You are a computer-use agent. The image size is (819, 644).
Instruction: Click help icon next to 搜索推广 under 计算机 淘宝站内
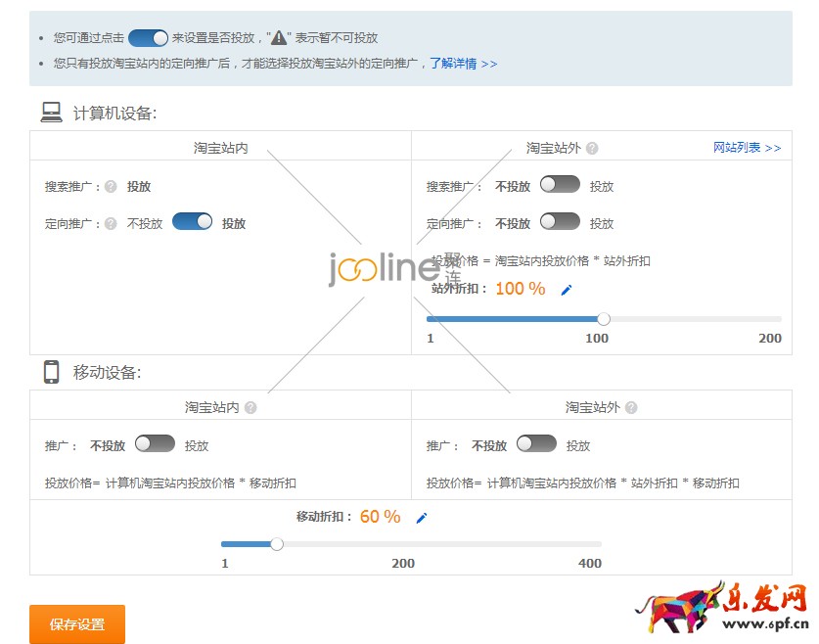pos(111,187)
